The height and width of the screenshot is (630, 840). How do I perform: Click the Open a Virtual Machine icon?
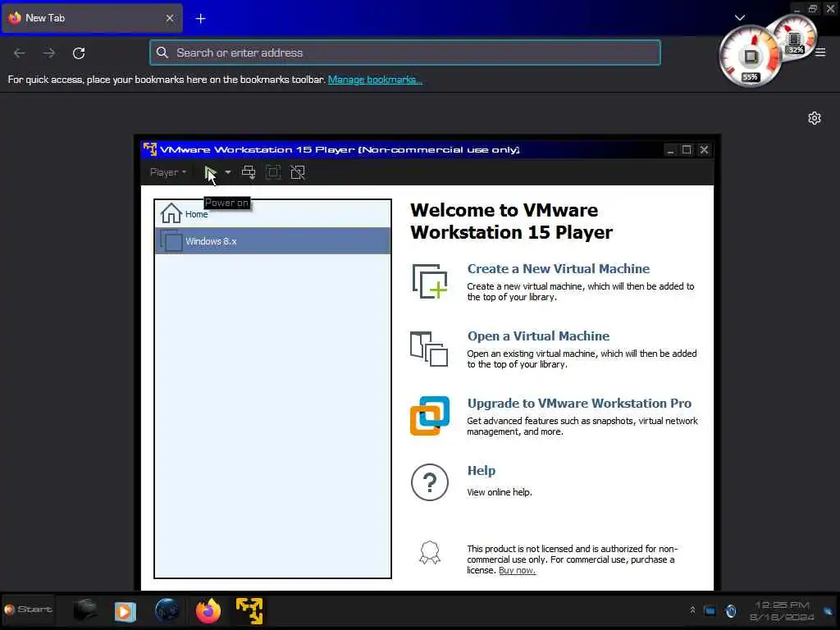pos(429,349)
